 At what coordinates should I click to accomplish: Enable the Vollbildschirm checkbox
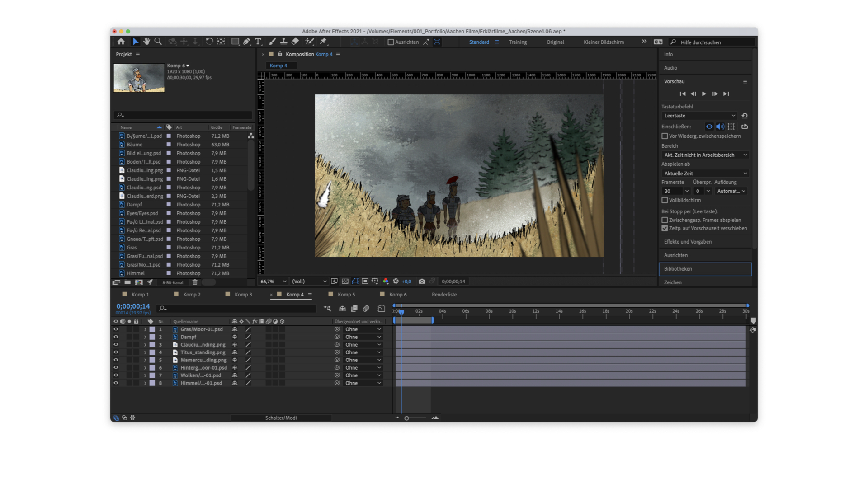[665, 200]
